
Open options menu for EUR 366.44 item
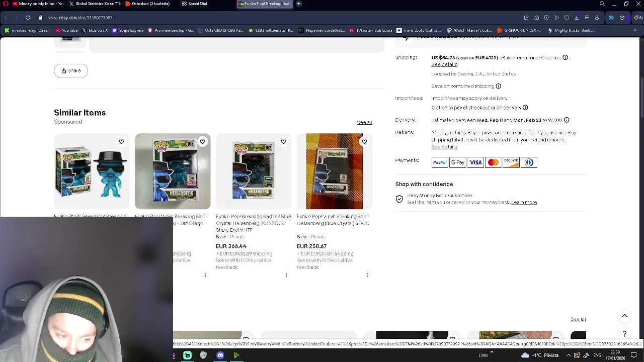pyautogui.click(x=286, y=275)
